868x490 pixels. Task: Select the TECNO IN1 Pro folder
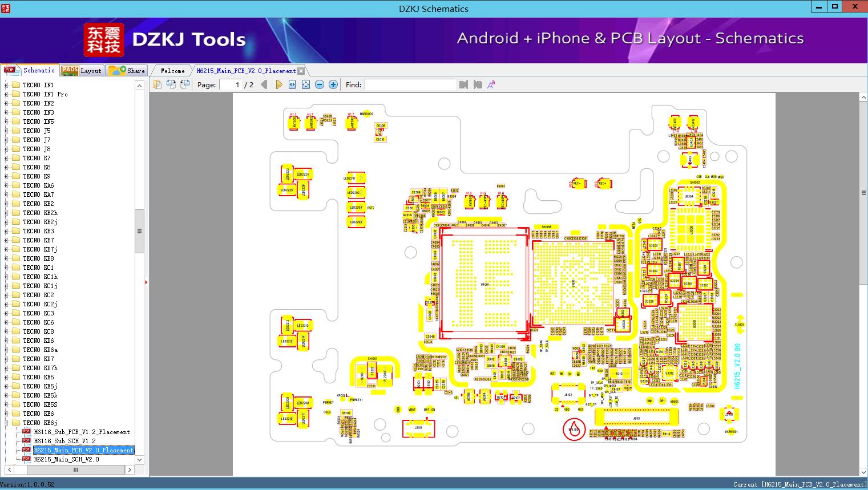pyautogui.click(x=45, y=94)
